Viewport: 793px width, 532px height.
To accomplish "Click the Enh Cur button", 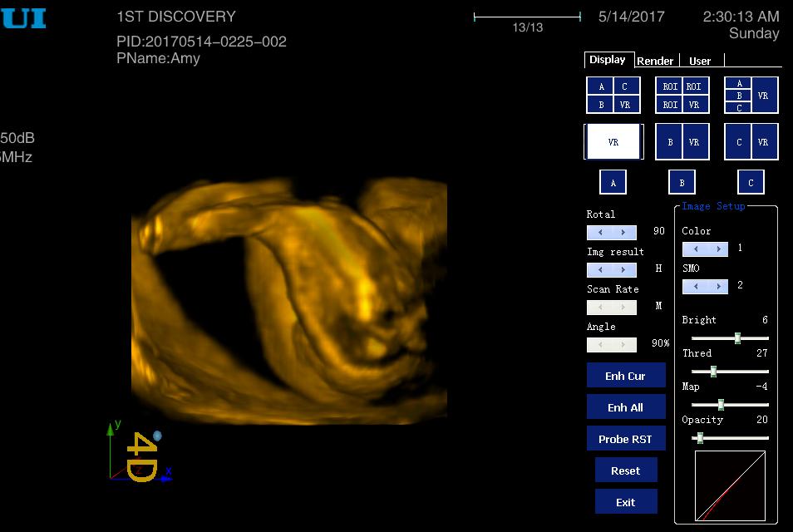I will click(x=625, y=376).
